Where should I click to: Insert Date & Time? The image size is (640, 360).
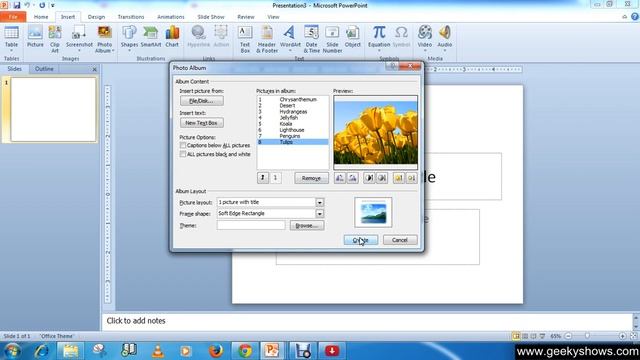[x=311, y=39]
